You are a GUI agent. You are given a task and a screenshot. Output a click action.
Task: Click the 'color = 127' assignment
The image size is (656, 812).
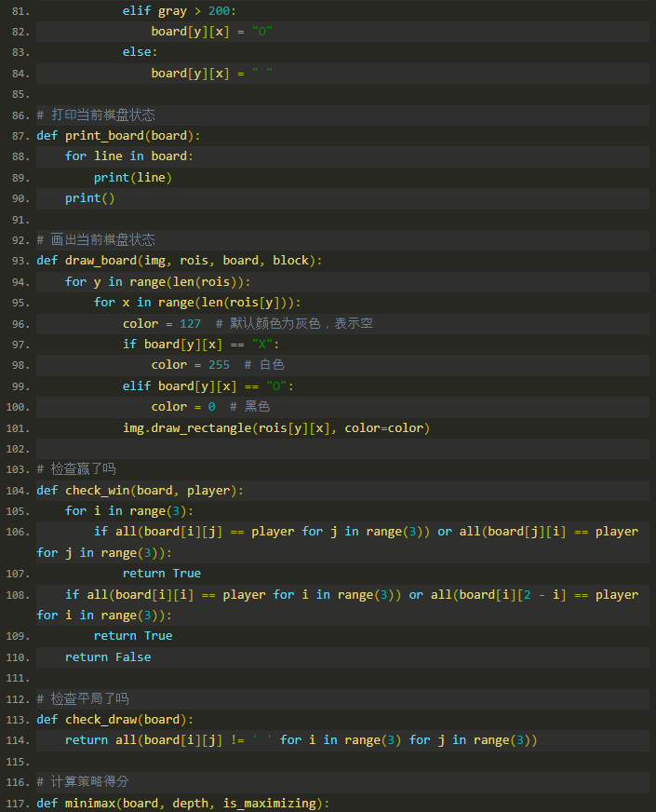162,324
